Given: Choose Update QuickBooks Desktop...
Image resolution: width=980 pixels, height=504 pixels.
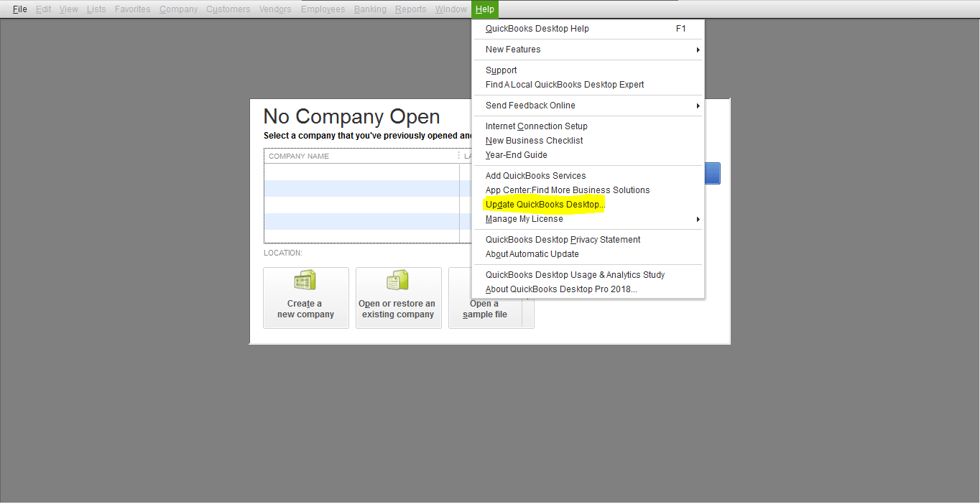Looking at the screenshot, I should [x=588, y=205].
